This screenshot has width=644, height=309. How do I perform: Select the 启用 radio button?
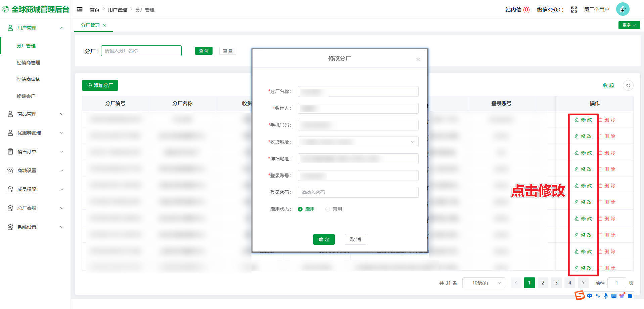point(300,209)
